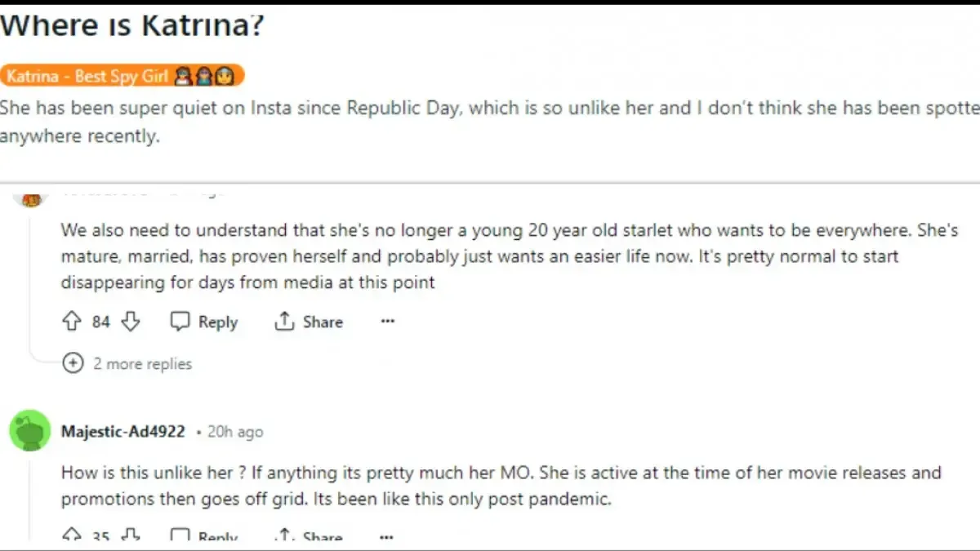Upvote the comment with 84 points
Viewport: 980px width, 551px height.
(72, 322)
